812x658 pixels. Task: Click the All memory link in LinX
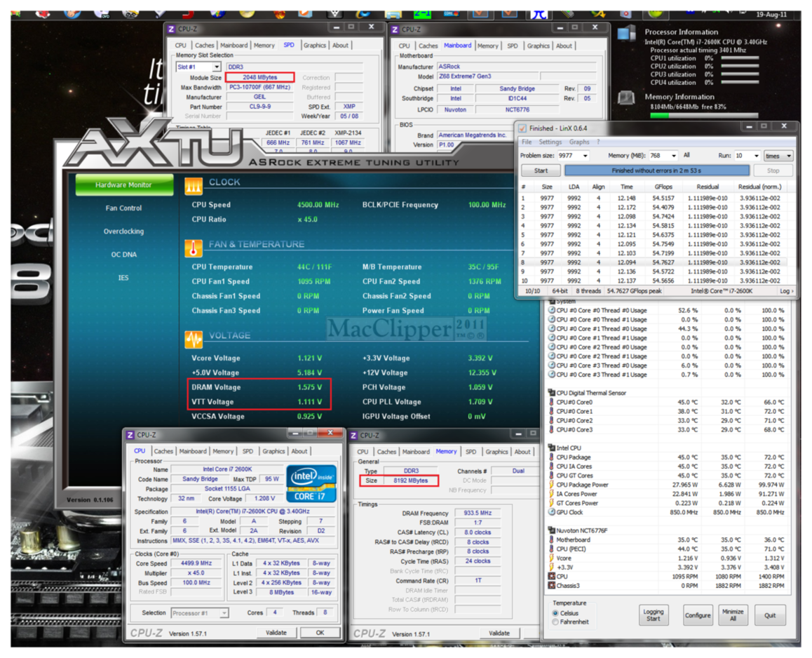pyautogui.click(x=686, y=155)
